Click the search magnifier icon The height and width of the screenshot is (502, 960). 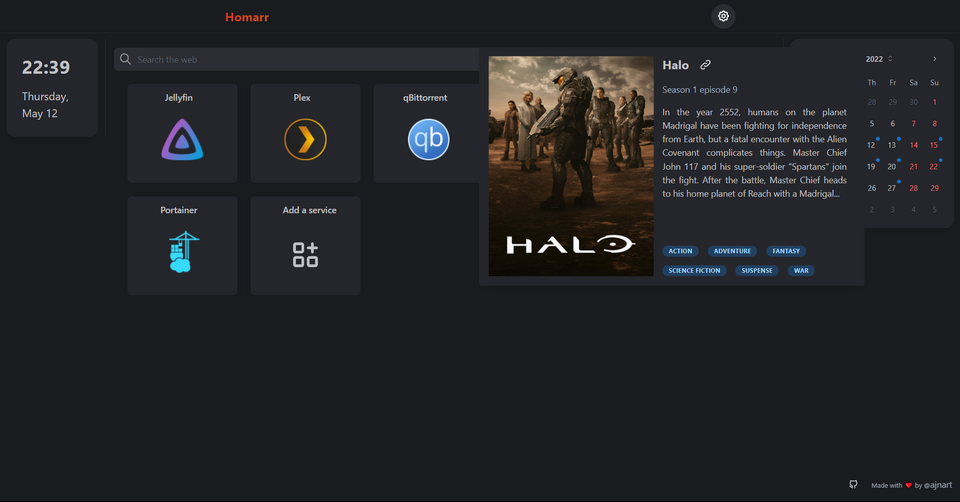tap(126, 59)
